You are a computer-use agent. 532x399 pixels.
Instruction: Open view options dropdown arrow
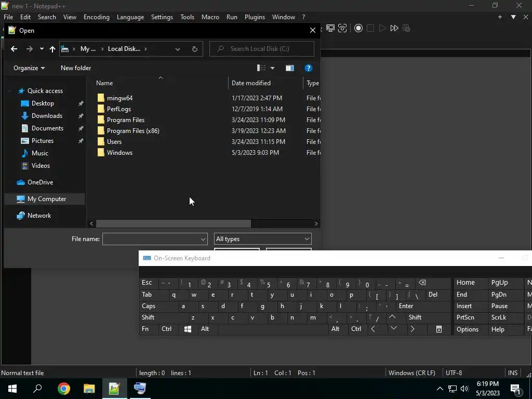click(x=272, y=68)
